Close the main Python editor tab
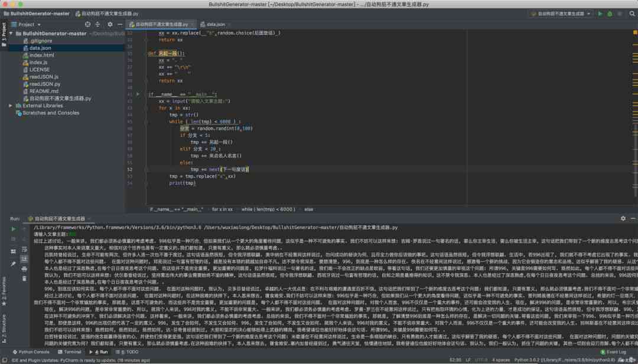The height and width of the screenshot is (364, 638). point(193,25)
